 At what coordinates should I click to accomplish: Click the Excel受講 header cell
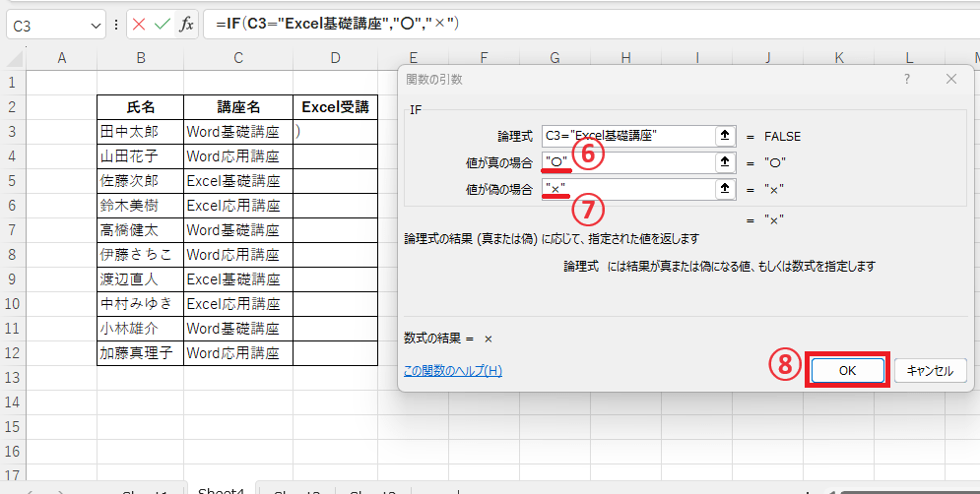click(336, 107)
